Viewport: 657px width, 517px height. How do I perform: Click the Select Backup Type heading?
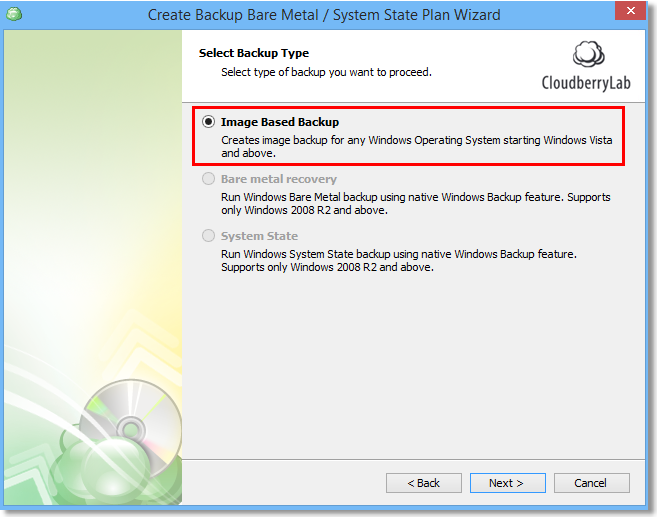254,53
